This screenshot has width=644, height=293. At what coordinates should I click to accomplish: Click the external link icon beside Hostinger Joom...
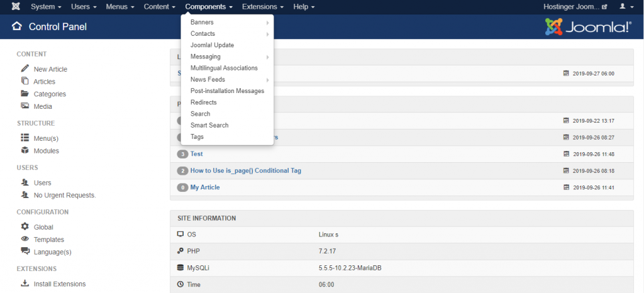click(x=604, y=7)
